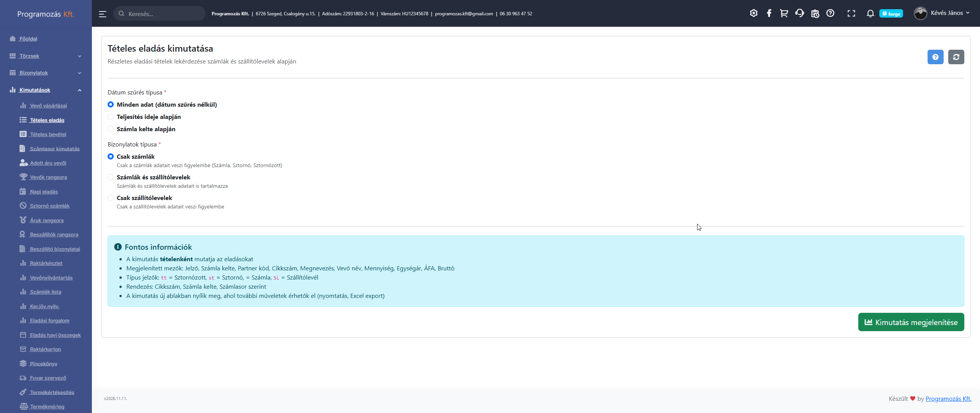Select 'Teljesítés ideje alapján' radio option
The width and height of the screenshot is (980, 413).
pos(111,117)
